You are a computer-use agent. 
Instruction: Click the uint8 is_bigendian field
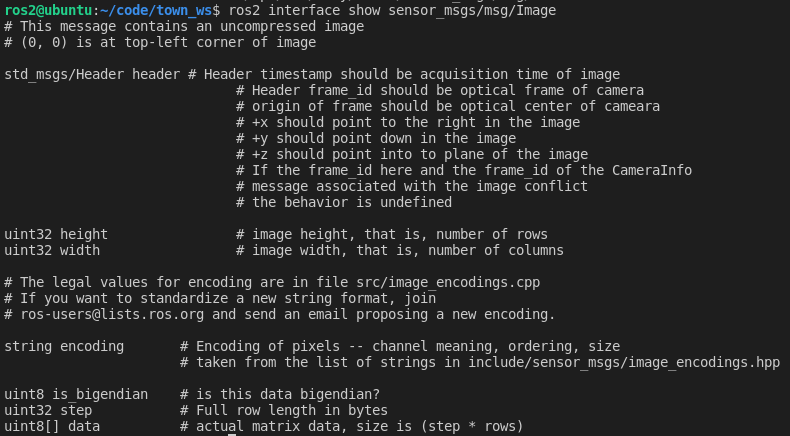click(x=76, y=394)
